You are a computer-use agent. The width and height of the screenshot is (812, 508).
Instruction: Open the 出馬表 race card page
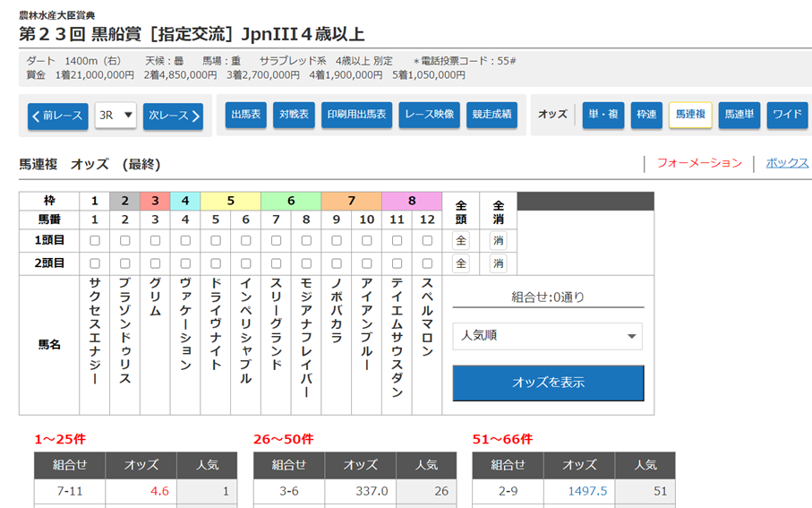click(245, 115)
